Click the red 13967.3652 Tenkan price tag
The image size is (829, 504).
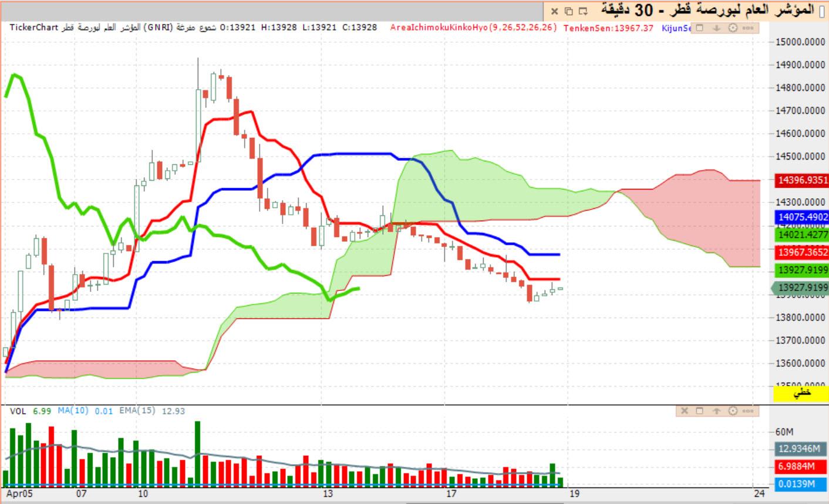pos(801,252)
